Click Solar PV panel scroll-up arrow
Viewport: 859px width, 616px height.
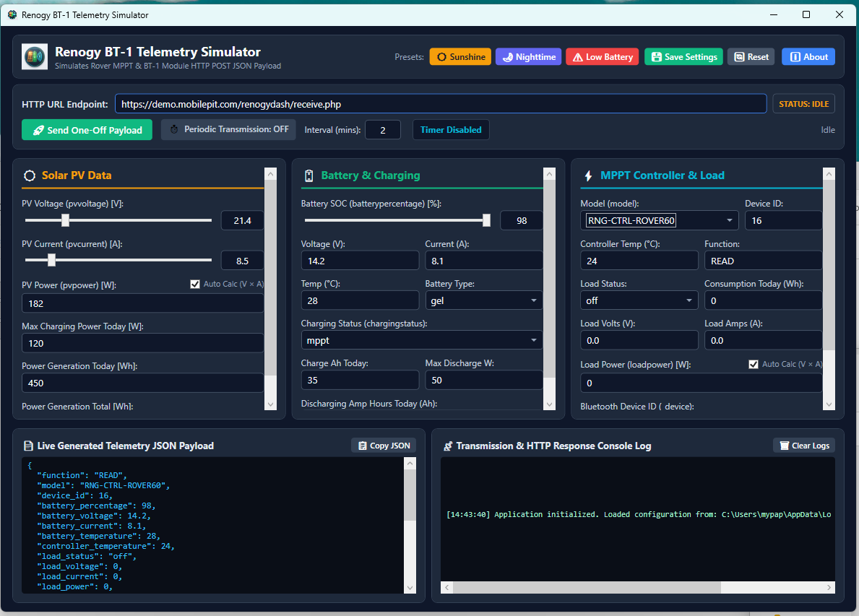click(x=271, y=174)
